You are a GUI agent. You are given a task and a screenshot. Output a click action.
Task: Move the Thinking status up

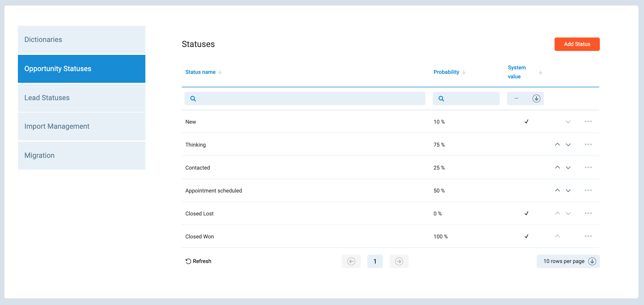[557, 145]
